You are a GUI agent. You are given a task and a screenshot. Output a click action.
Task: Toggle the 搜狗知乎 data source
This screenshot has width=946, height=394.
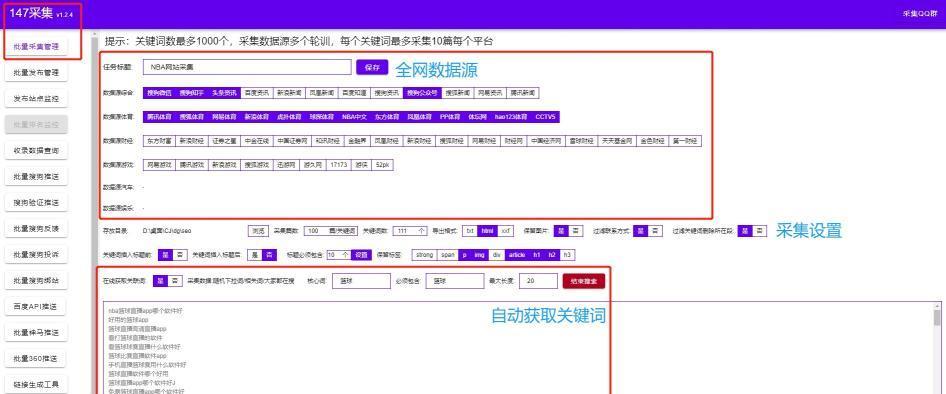tap(192, 93)
